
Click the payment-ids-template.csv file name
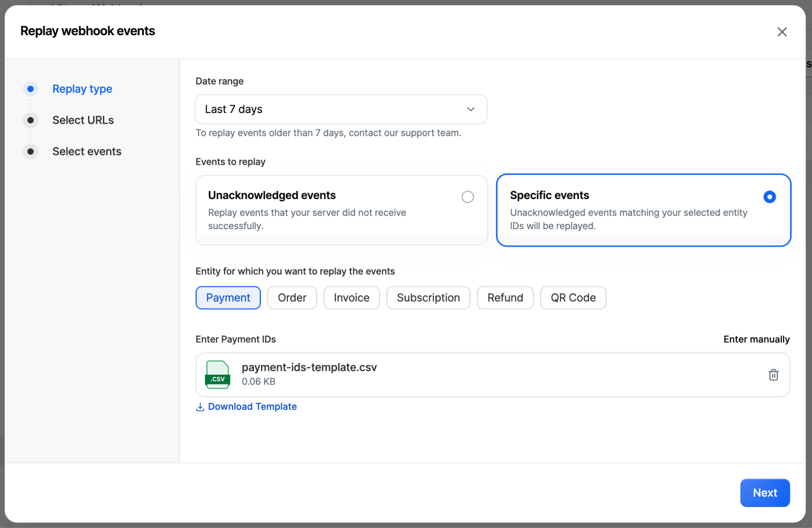point(309,367)
